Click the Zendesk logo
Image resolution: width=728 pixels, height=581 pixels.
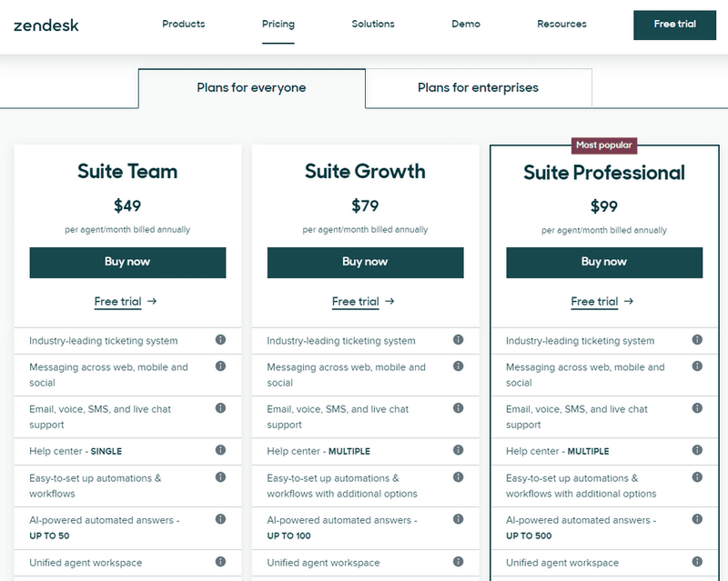(48, 25)
